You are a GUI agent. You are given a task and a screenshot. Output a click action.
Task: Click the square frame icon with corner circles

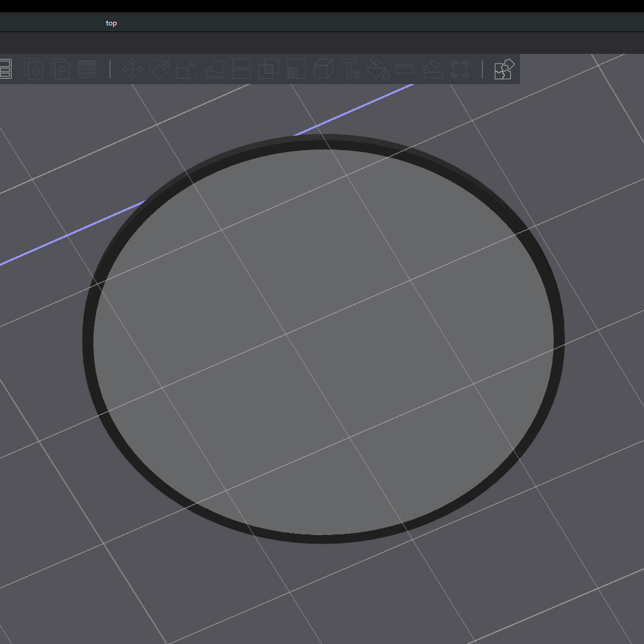[459, 69]
